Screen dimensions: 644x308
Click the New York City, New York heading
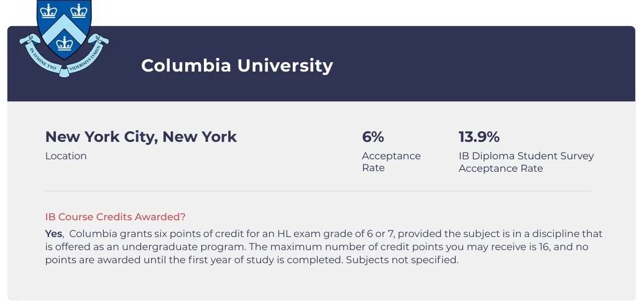click(141, 137)
